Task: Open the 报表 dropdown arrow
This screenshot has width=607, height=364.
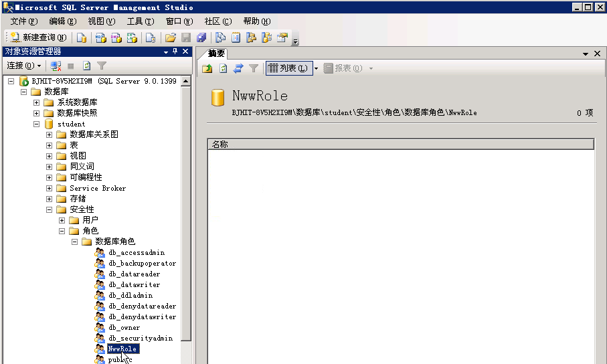Action: point(371,68)
